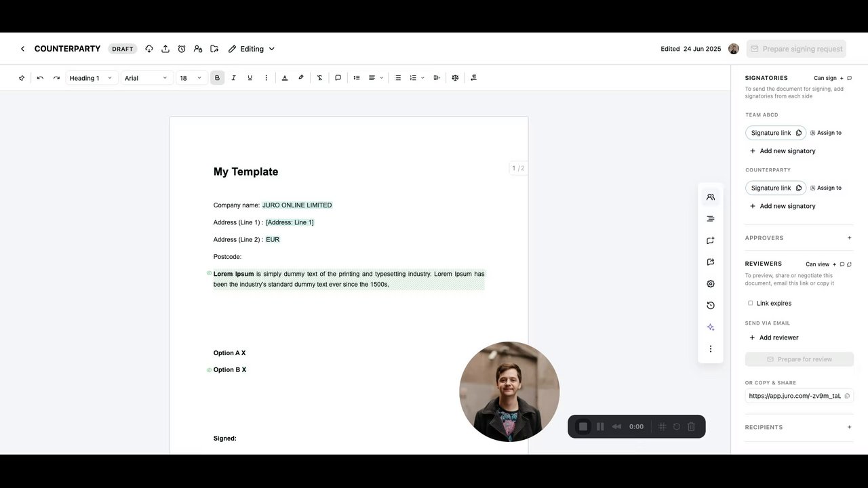Viewport: 868px width, 488px height.
Task: Open the more options dots in side rail
Action: click(711, 349)
